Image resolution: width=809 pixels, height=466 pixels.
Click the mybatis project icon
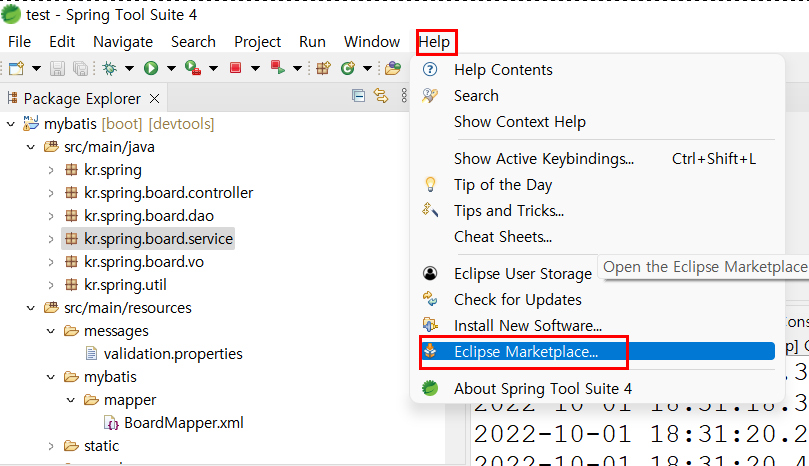[31, 123]
